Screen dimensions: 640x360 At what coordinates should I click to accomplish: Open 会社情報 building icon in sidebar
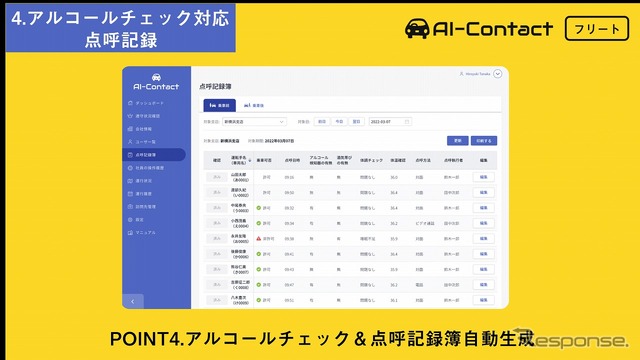[130, 129]
